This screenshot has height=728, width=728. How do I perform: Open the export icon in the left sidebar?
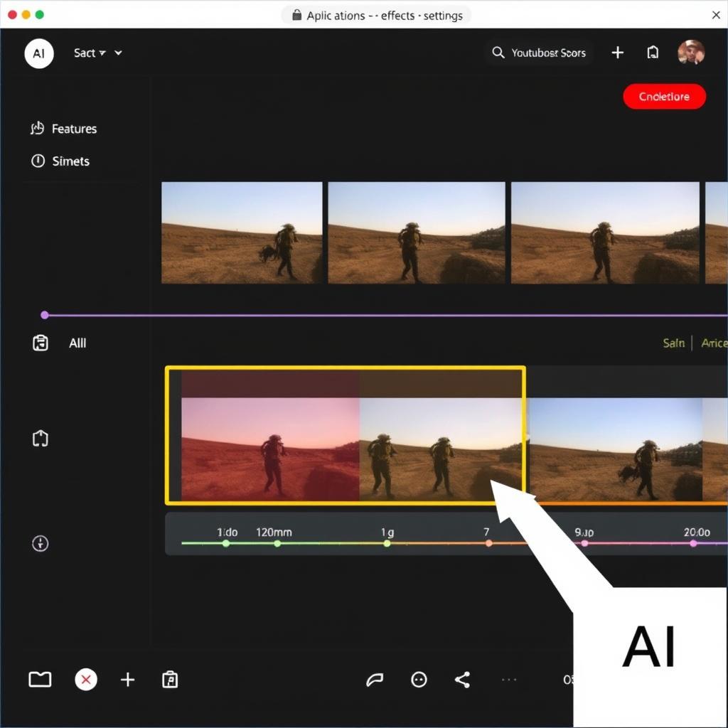click(41, 438)
